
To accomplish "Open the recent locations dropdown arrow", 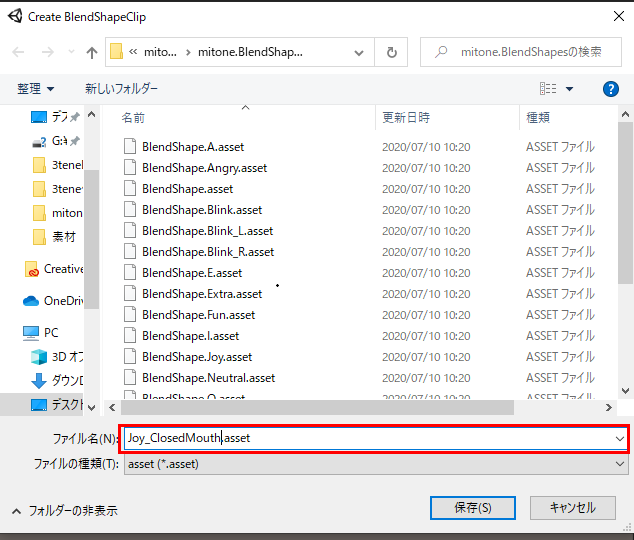I will click(x=72, y=52).
